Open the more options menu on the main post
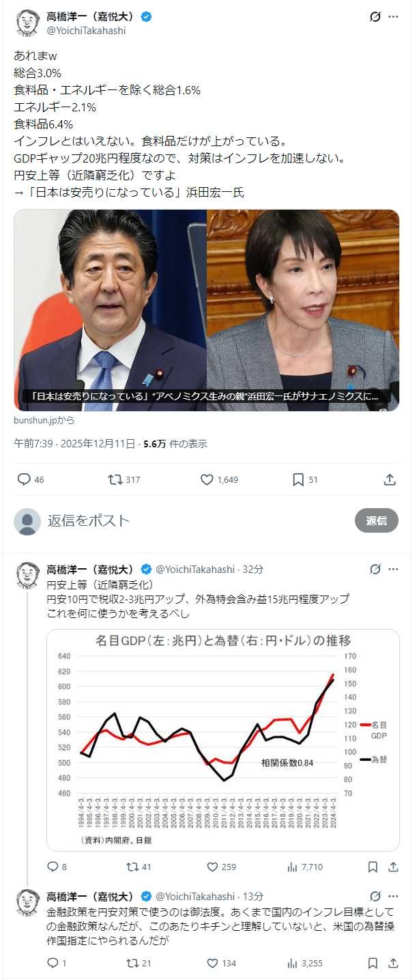The height and width of the screenshot is (980, 419). click(x=394, y=17)
